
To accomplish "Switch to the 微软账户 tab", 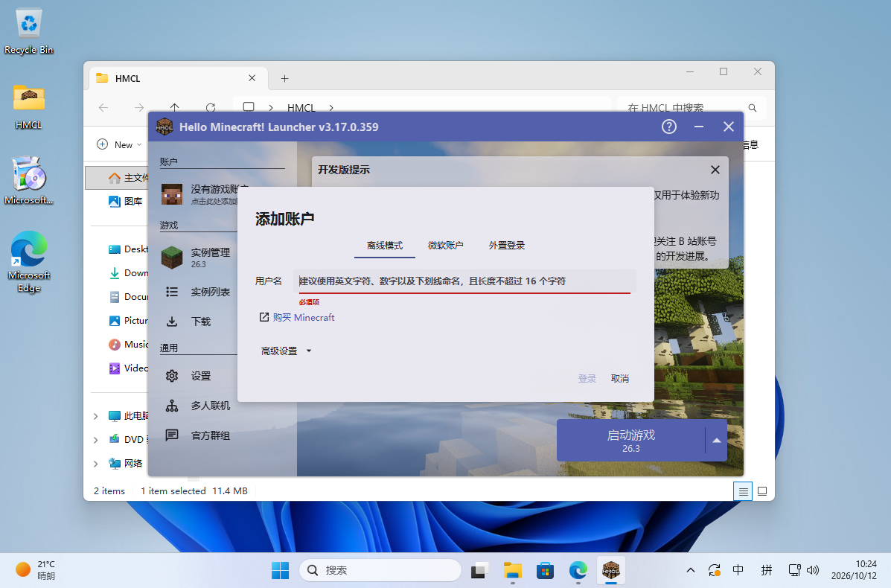I will click(445, 246).
